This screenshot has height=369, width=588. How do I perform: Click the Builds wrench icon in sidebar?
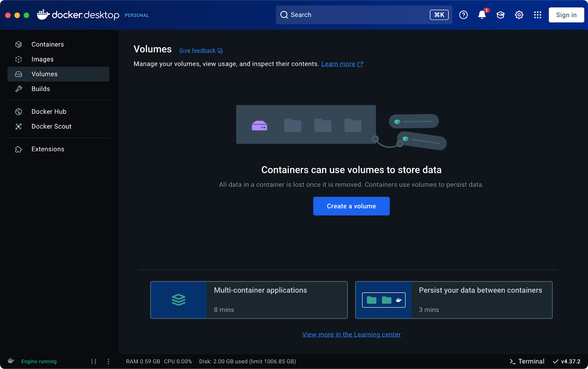click(x=19, y=89)
